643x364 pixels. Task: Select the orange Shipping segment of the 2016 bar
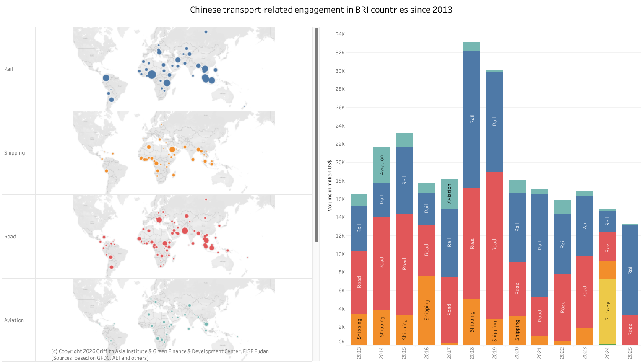click(x=426, y=310)
